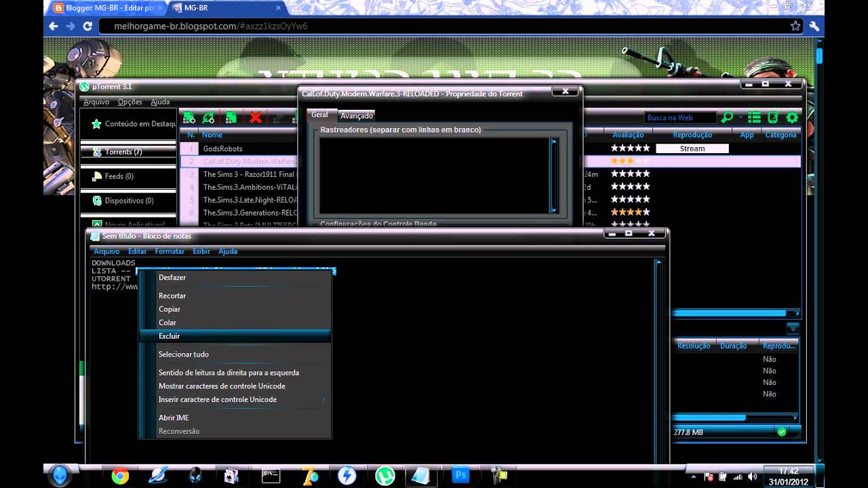Open Photoshop from the taskbar
The width and height of the screenshot is (868, 488).
pyautogui.click(x=460, y=476)
